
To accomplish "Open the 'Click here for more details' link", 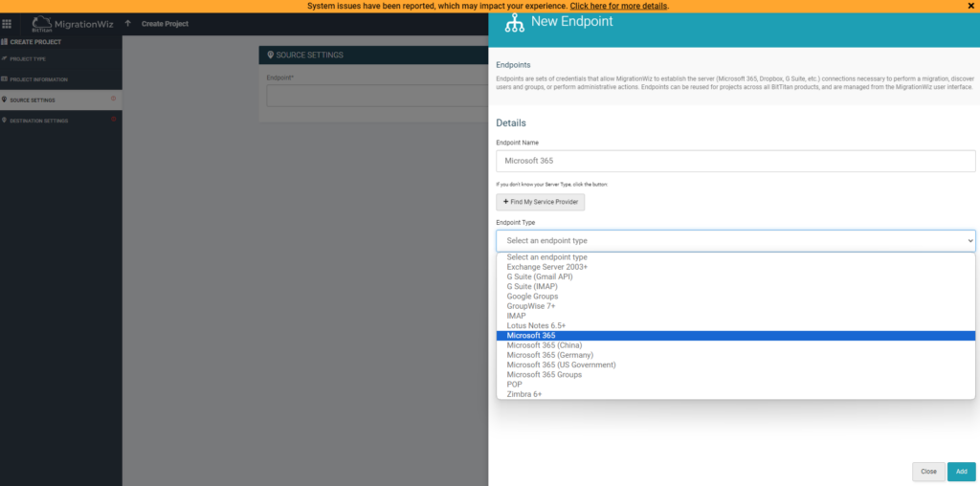I will [618, 7].
